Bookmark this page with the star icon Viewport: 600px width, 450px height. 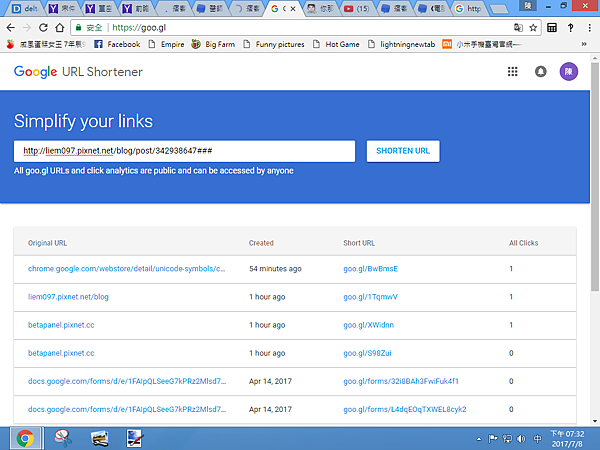click(x=533, y=28)
